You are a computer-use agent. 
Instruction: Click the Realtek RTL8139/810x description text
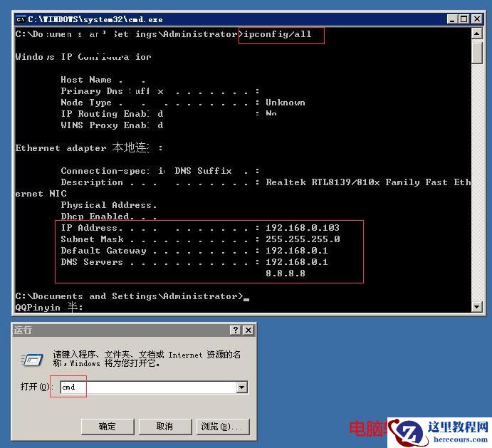pos(368,182)
